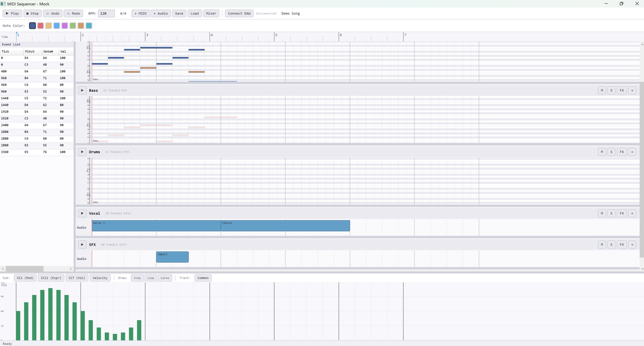Pick the dark blue note color
644x346 pixels.
[32, 26]
